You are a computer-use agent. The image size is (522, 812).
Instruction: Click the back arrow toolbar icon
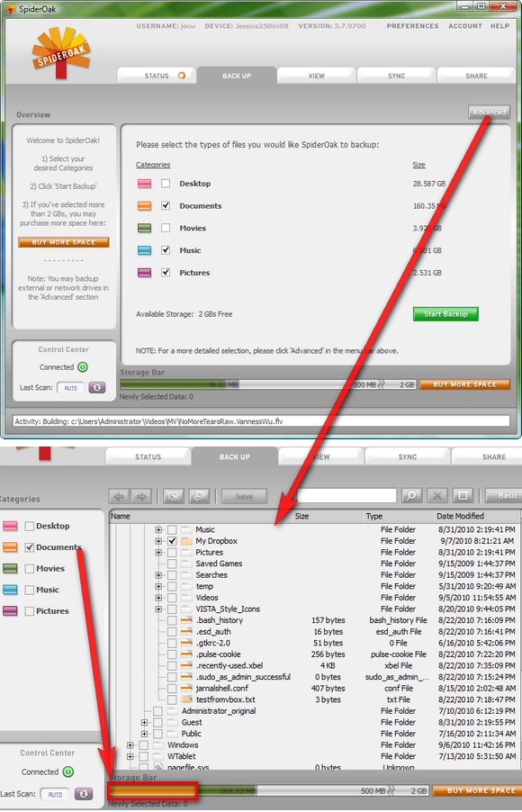coord(119,496)
